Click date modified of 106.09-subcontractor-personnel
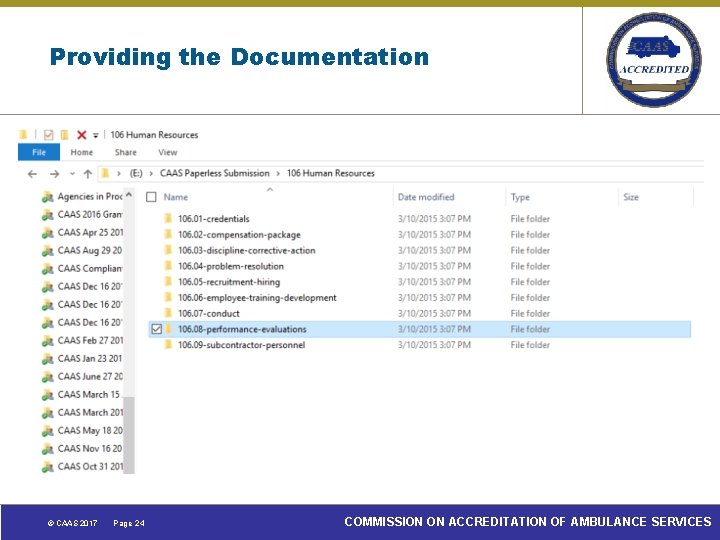The height and width of the screenshot is (540, 720). click(x=434, y=345)
